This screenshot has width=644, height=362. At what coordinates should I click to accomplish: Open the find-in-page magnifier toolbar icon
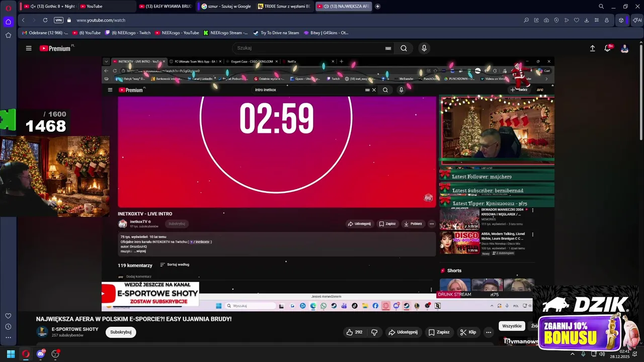pos(526,20)
